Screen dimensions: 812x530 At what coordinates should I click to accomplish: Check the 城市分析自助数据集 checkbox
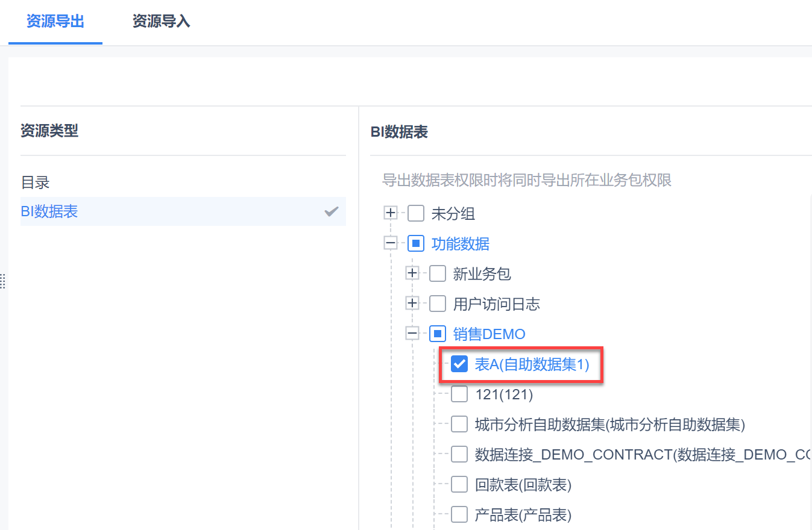click(459, 424)
